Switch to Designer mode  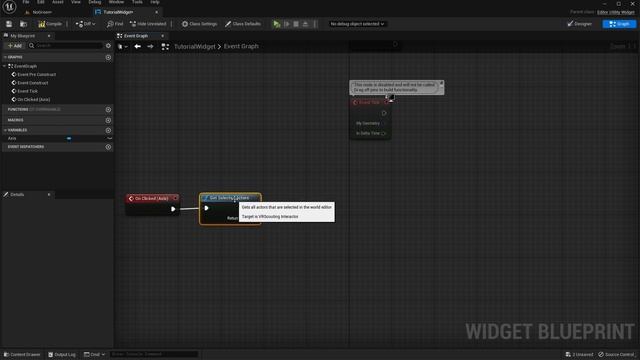click(x=580, y=24)
